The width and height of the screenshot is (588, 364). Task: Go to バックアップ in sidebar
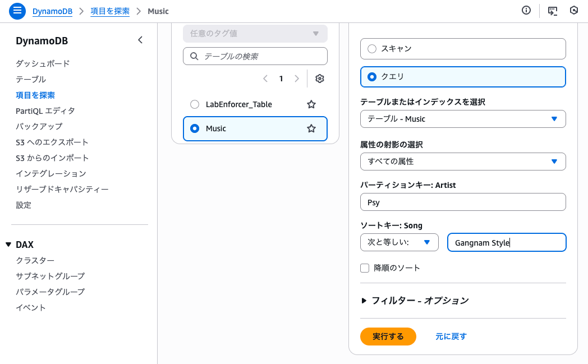point(39,126)
